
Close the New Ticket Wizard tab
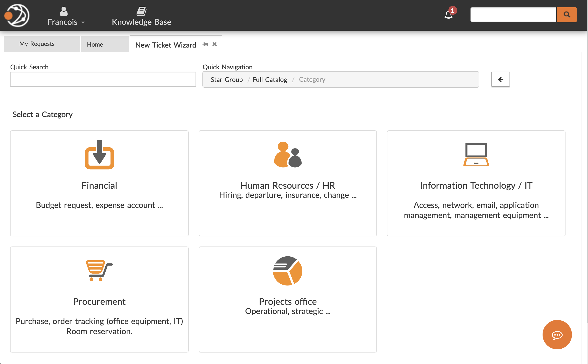click(x=214, y=44)
